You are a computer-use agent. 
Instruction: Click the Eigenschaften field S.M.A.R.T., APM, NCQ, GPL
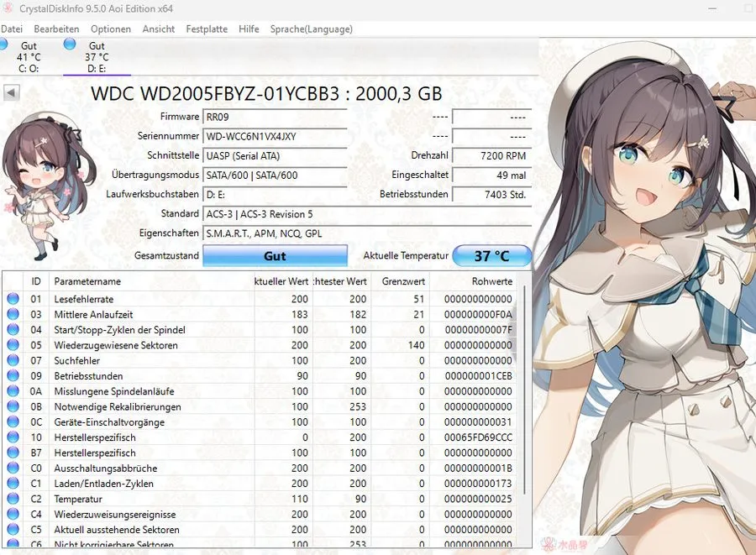367,233
